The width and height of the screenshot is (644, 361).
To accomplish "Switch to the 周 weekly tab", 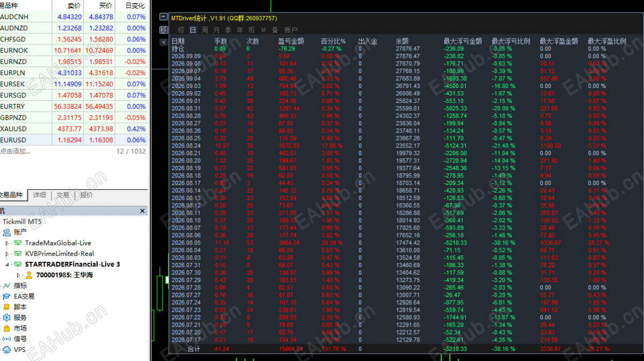I will (204, 30).
